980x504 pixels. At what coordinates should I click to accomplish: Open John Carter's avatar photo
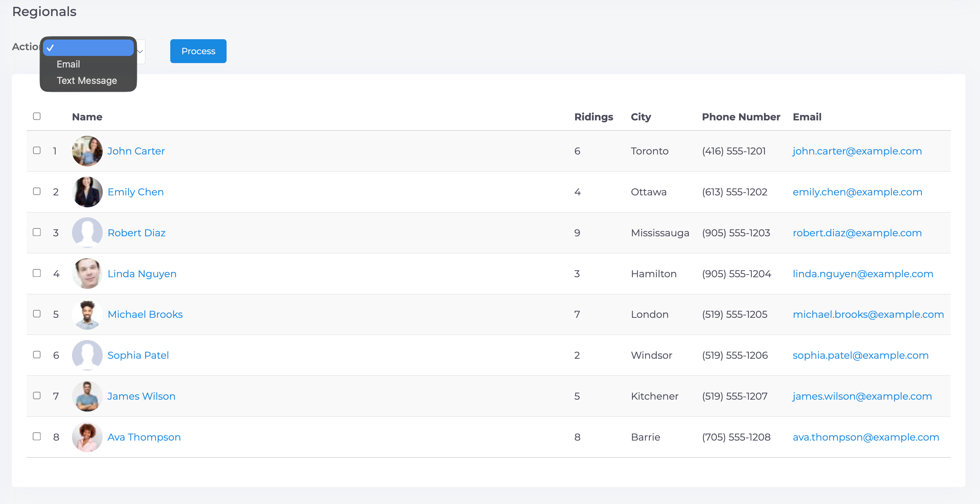(x=87, y=151)
